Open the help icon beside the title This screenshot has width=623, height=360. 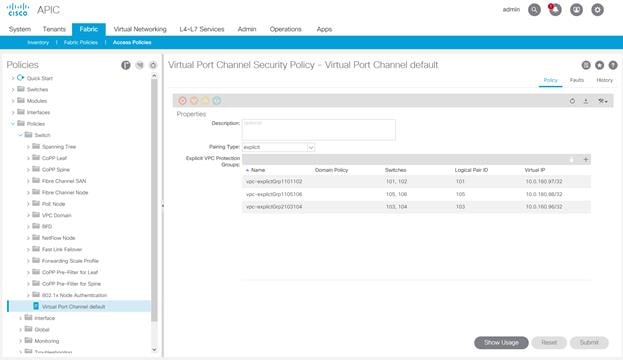click(x=613, y=65)
